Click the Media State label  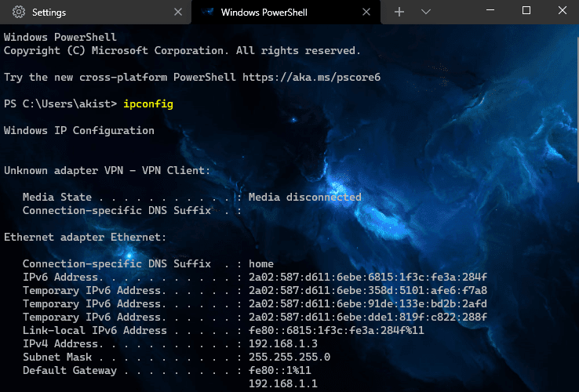coord(56,197)
